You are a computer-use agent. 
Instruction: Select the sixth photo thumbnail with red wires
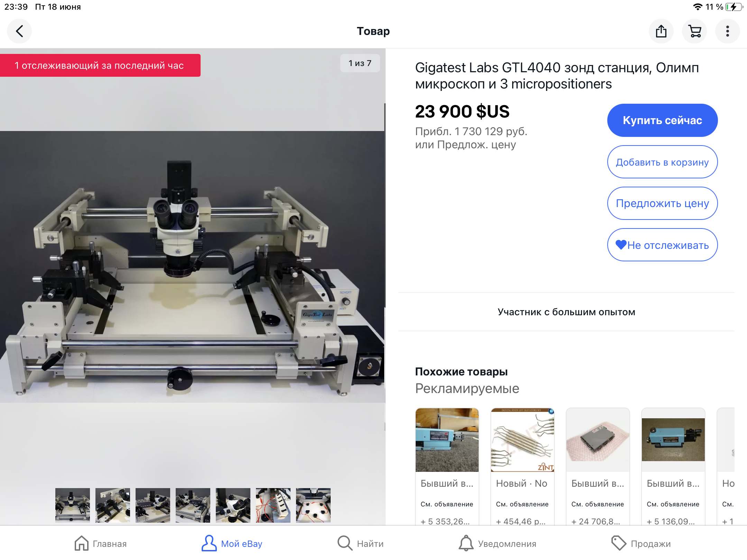tap(273, 505)
